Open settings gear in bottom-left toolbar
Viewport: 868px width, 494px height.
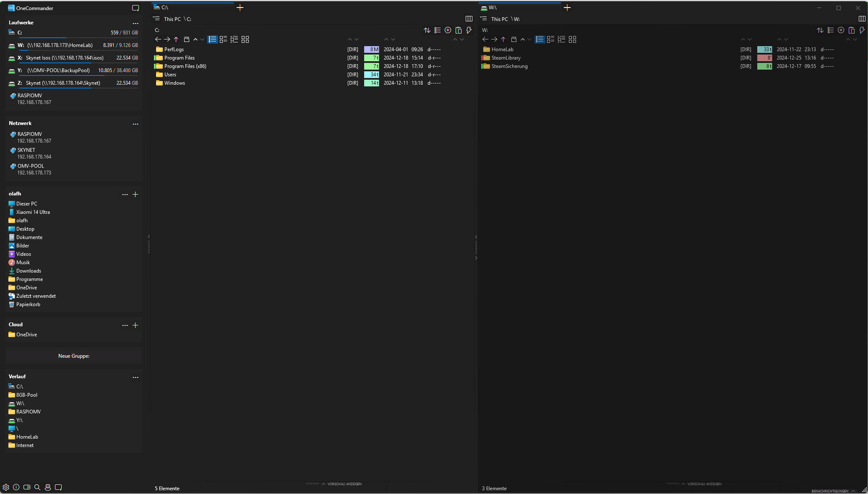(x=6, y=487)
